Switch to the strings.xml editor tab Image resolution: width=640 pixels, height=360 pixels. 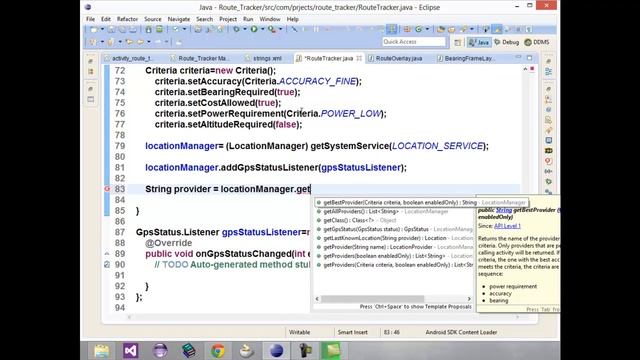[263, 58]
